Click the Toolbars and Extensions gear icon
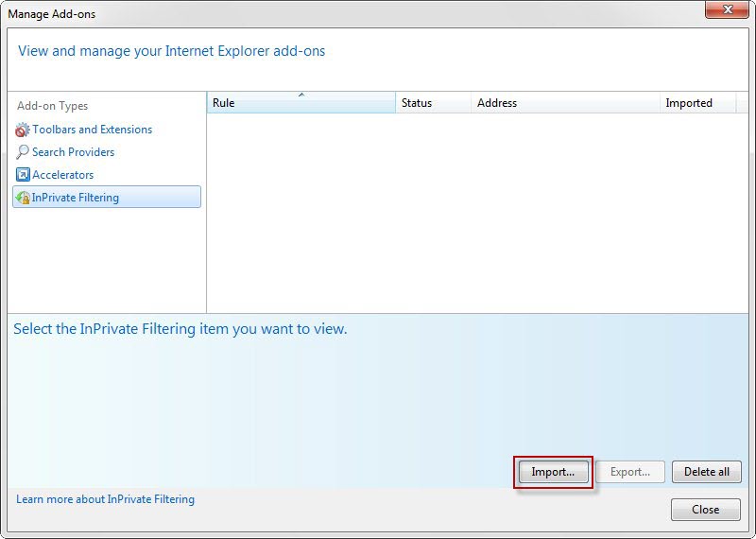756x539 pixels. click(22, 130)
